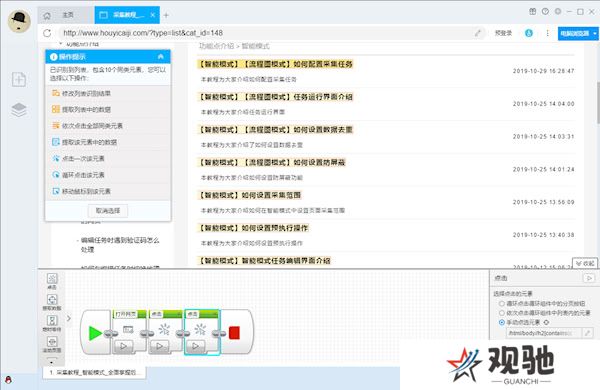Click the pencil edit icon in address bar
The width and height of the screenshot is (600, 390).
[478, 33]
